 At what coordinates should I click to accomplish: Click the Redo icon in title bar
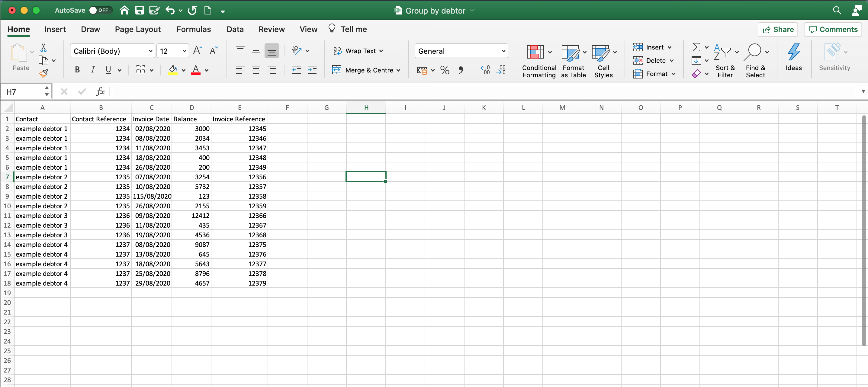[x=192, y=11]
